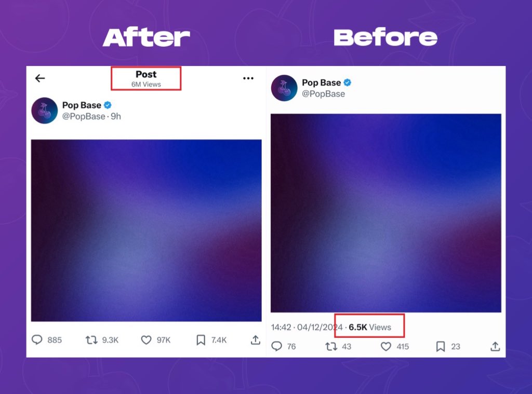Click the Pop Base name in the Before post
The image size is (532, 394).
[321, 83]
